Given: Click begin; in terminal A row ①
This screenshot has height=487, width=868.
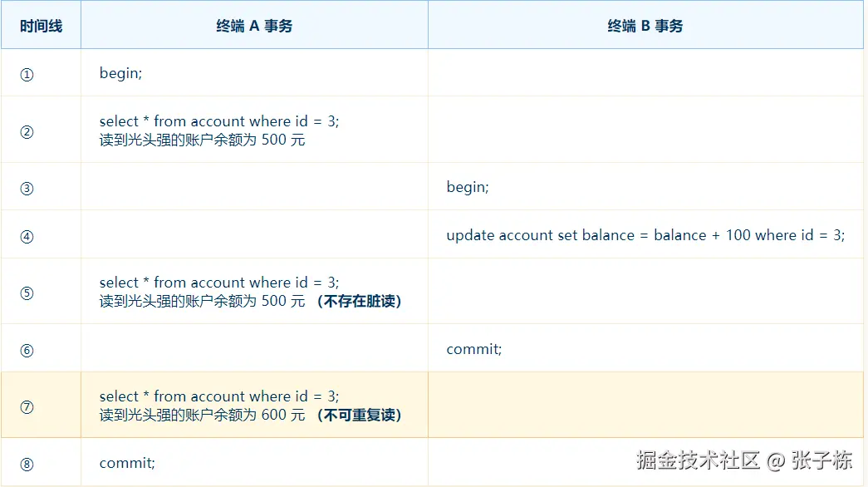Looking at the screenshot, I should 120,74.
